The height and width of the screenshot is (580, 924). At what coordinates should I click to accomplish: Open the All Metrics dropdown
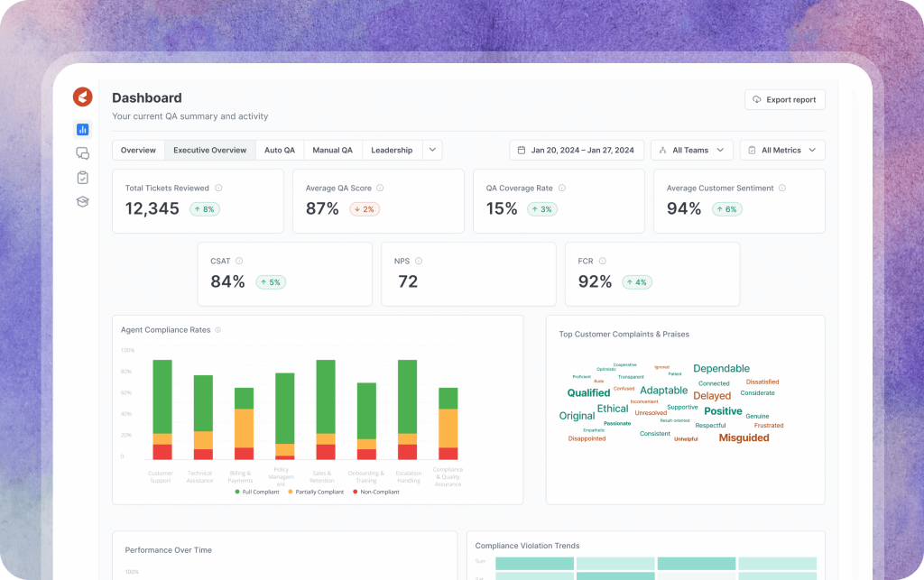[782, 150]
